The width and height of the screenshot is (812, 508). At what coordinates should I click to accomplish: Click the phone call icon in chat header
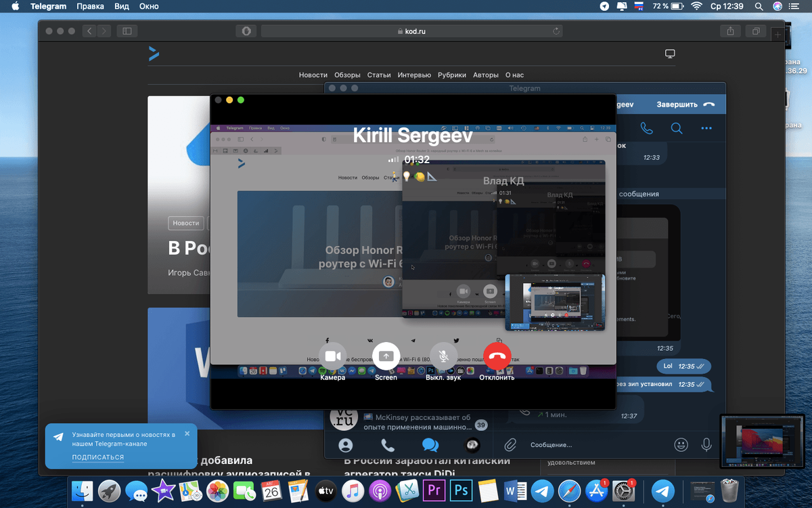[x=646, y=128]
